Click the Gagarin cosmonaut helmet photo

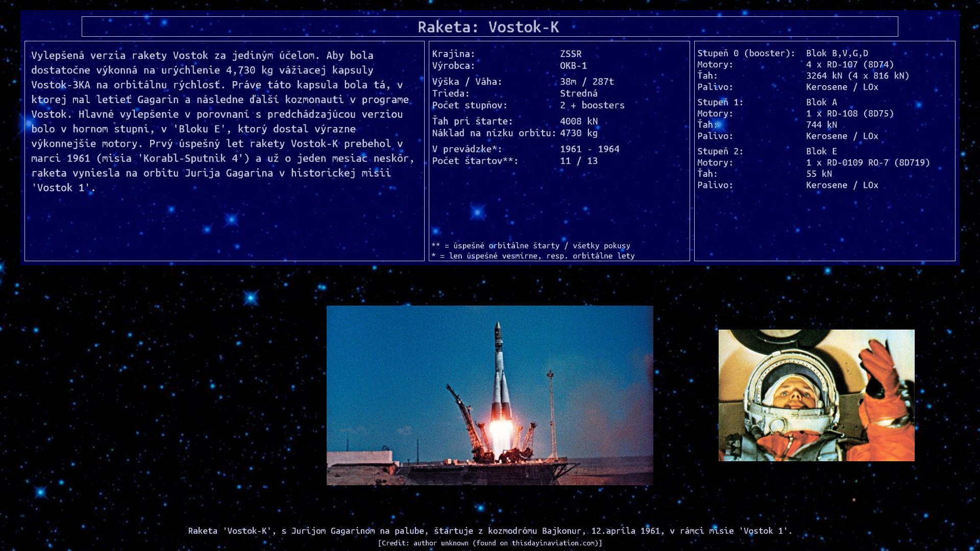816,395
